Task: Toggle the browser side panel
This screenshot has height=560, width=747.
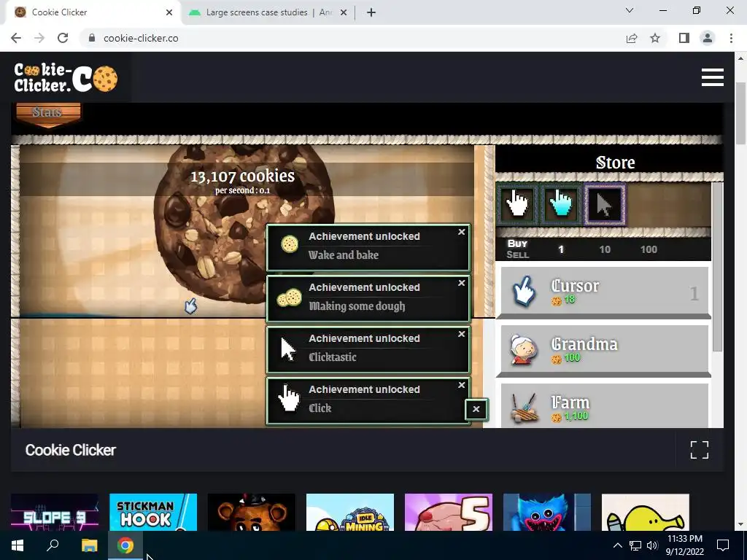Action: click(684, 38)
